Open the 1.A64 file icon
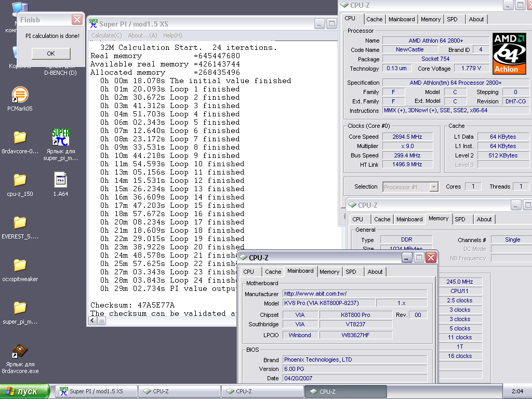Image resolution: width=532 pixels, height=399 pixels. click(61, 180)
